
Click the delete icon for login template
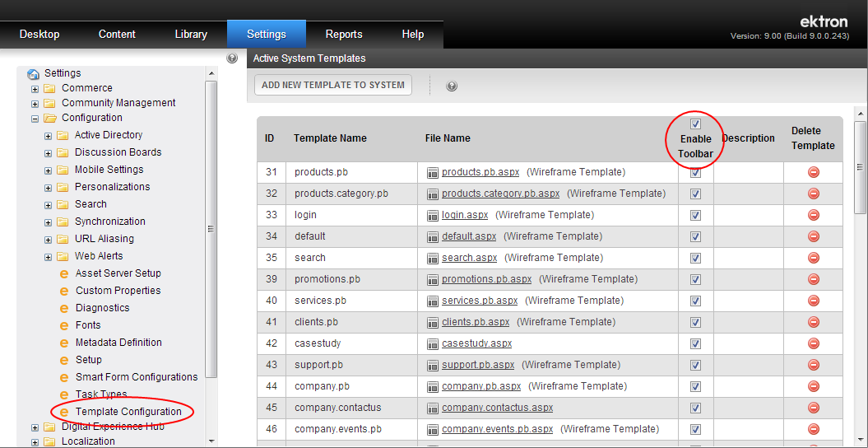pyautogui.click(x=813, y=215)
